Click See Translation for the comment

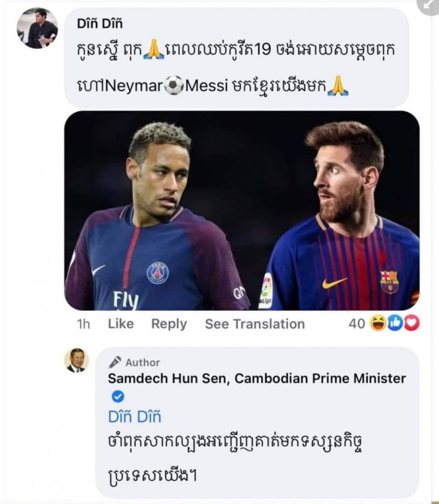pyautogui.click(x=254, y=324)
